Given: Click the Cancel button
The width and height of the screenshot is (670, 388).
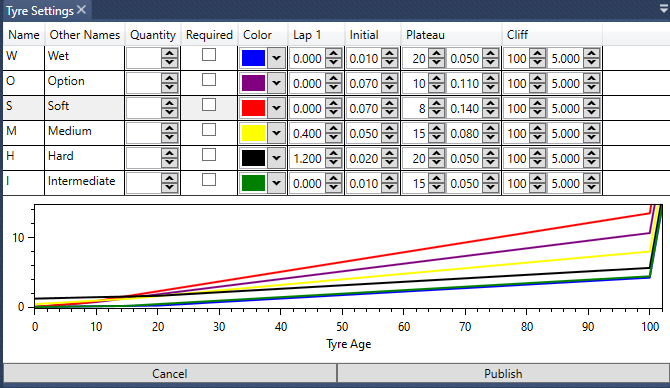Looking at the screenshot, I should pyautogui.click(x=170, y=373).
